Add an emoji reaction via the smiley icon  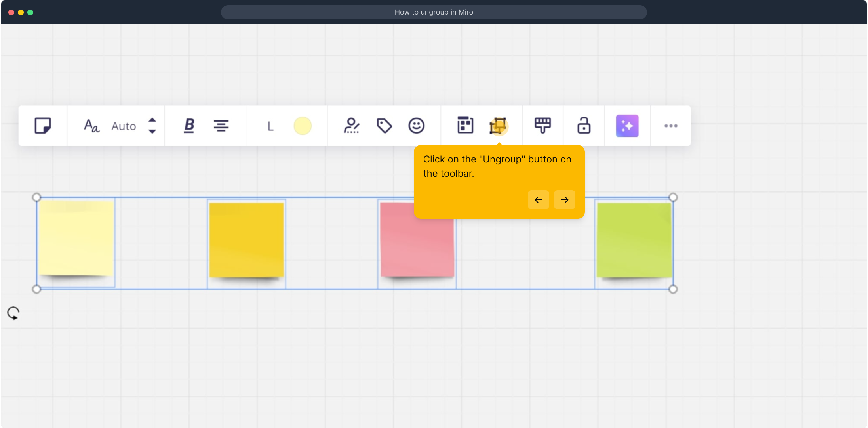(416, 126)
